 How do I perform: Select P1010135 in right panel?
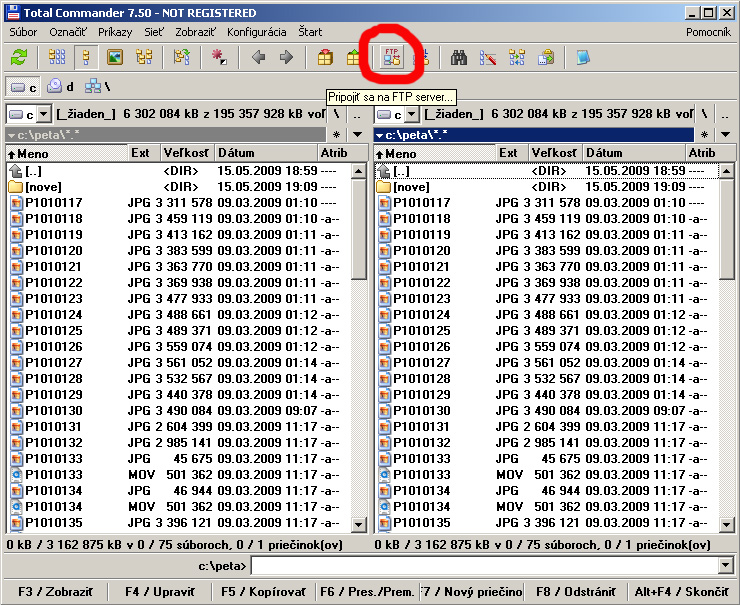(x=547, y=523)
